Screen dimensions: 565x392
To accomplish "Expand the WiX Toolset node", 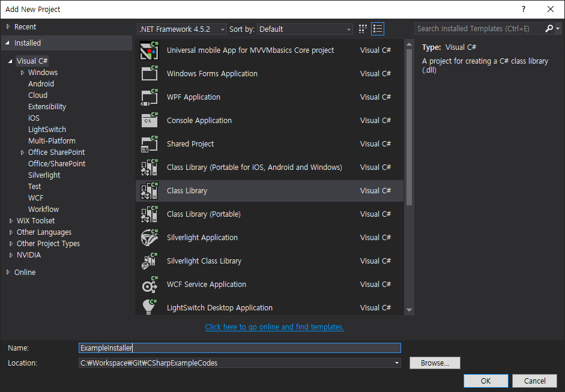I will [x=11, y=221].
